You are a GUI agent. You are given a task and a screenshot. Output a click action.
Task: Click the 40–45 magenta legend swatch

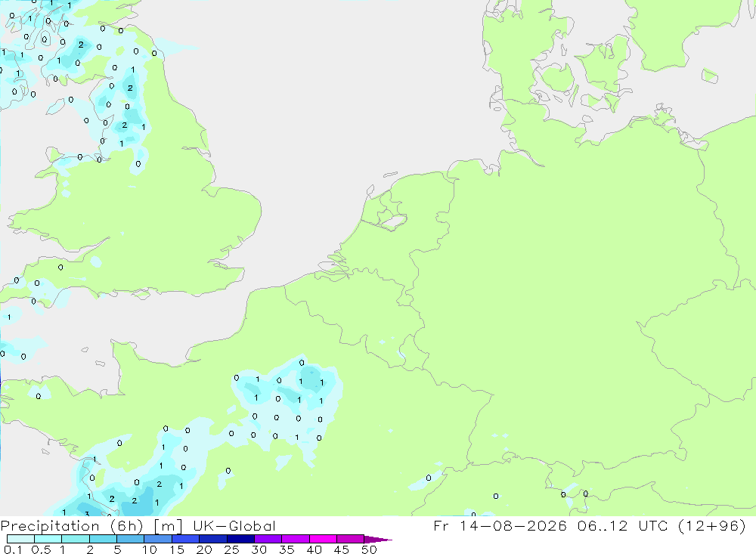coord(323,539)
